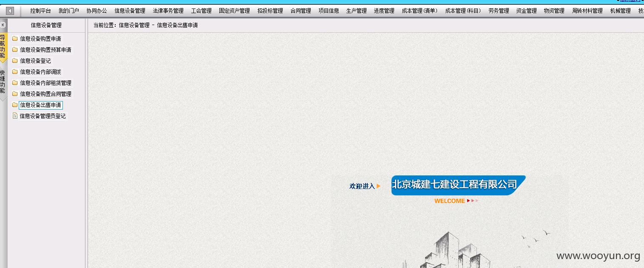Click the orange WELCOME text
This screenshot has width=644, height=268.
click(x=449, y=201)
